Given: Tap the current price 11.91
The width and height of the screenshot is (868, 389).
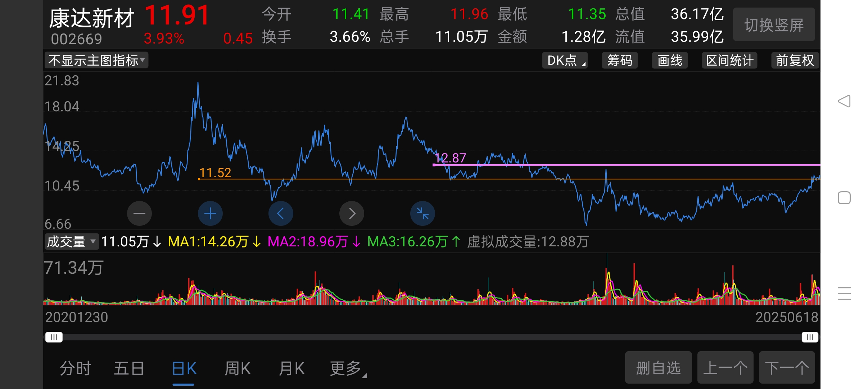Looking at the screenshot, I should (177, 15).
